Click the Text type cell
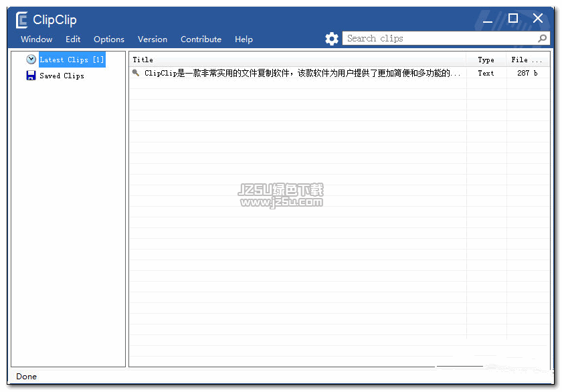This screenshot has width=562, height=392. click(486, 73)
